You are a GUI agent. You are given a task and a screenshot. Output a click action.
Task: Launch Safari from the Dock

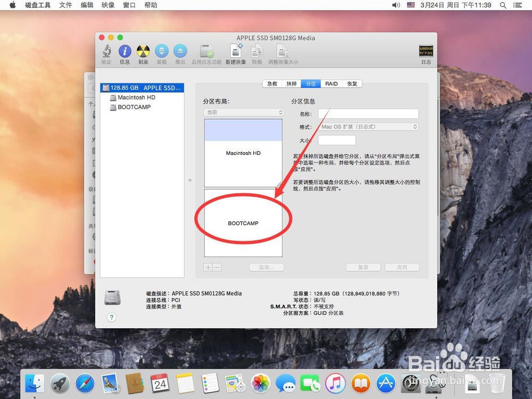click(x=85, y=384)
